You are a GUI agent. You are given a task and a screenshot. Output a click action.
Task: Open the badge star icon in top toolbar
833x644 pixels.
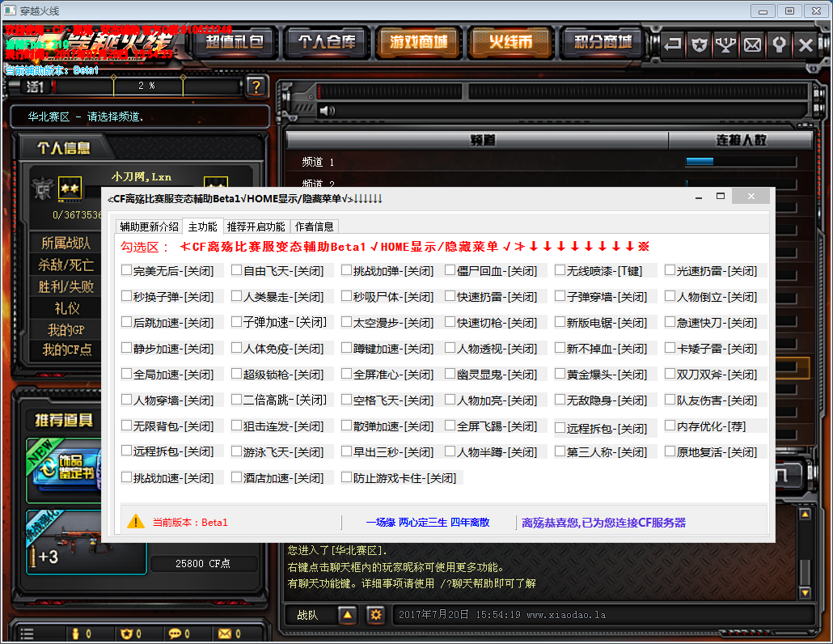click(699, 44)
